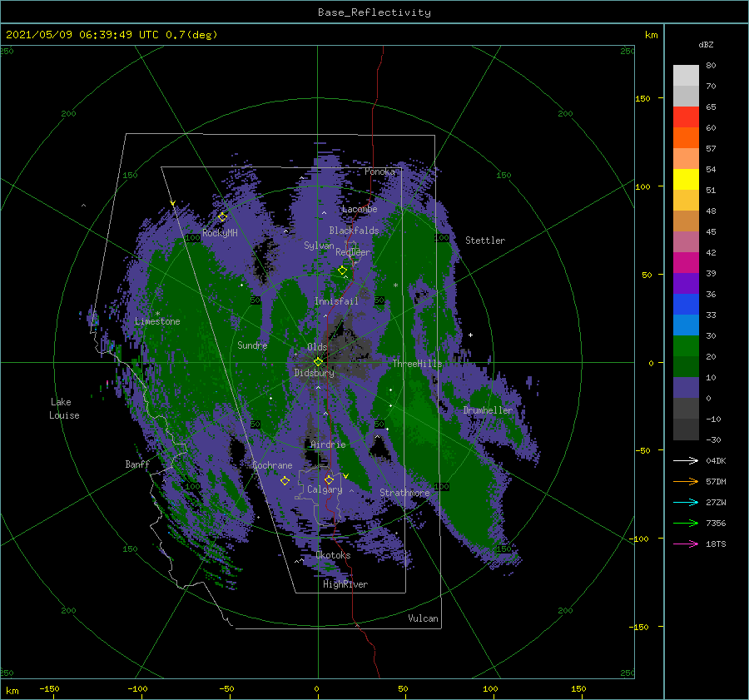Click the Ponoka city label
Screen dimensions: 749x700
tap(379, 171)
